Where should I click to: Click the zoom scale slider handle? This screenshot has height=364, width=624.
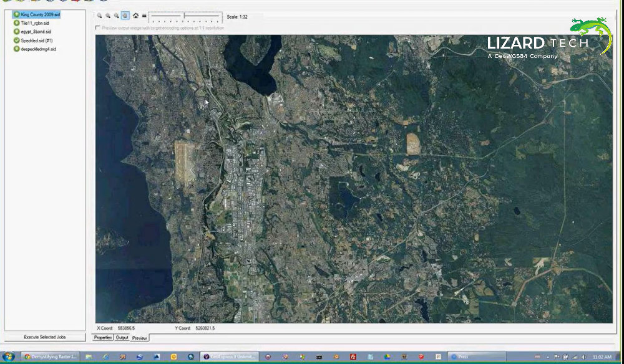pyautogui.click(x=184, y=16)
